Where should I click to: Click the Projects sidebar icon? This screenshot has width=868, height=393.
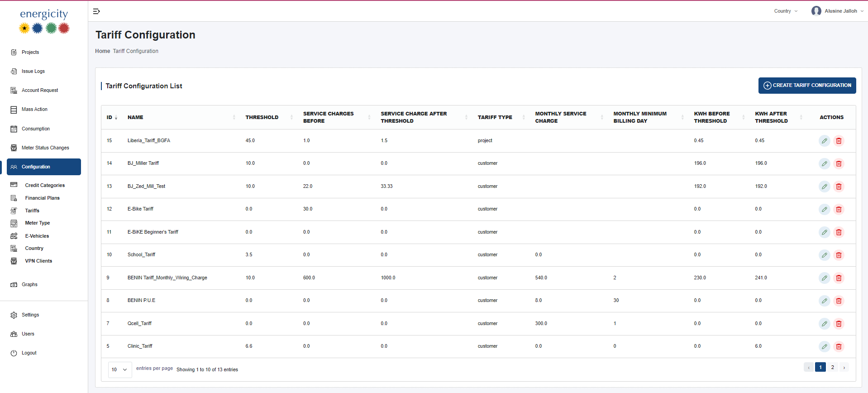(14, 52)
